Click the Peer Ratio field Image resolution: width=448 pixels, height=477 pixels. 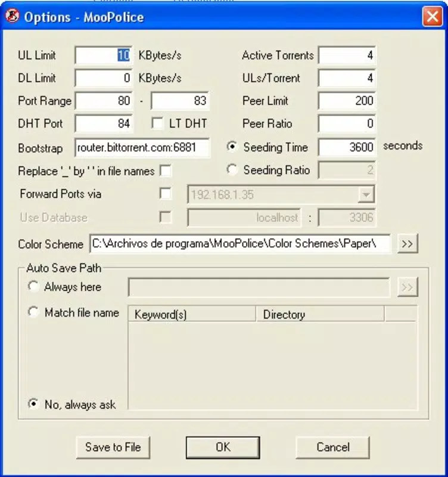click(x=347, y=123)
